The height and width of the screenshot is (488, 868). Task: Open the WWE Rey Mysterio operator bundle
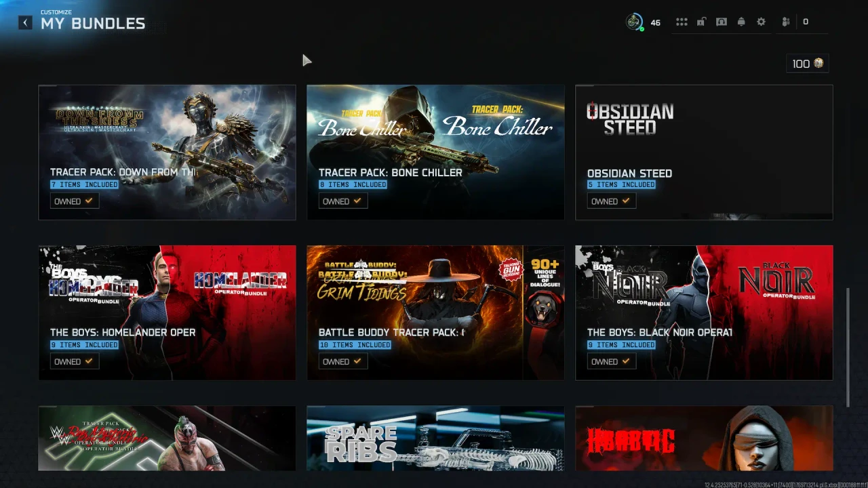coord(167,438)
